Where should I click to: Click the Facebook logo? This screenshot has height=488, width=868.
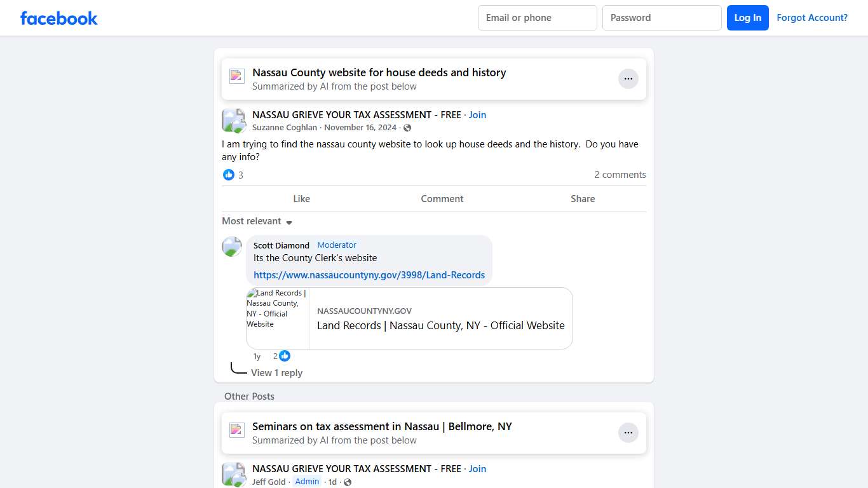click(58, 18)
